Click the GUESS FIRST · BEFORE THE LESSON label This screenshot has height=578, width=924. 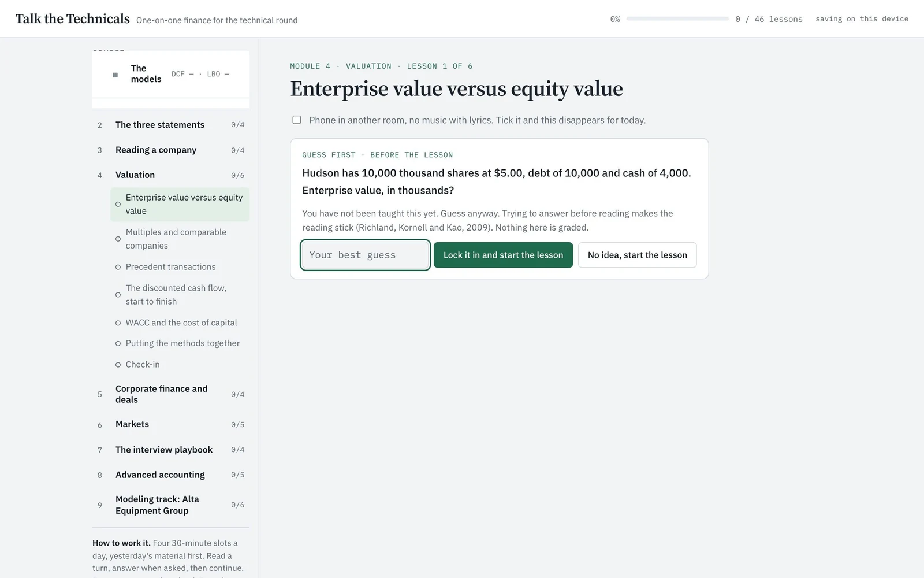(378, 155)
